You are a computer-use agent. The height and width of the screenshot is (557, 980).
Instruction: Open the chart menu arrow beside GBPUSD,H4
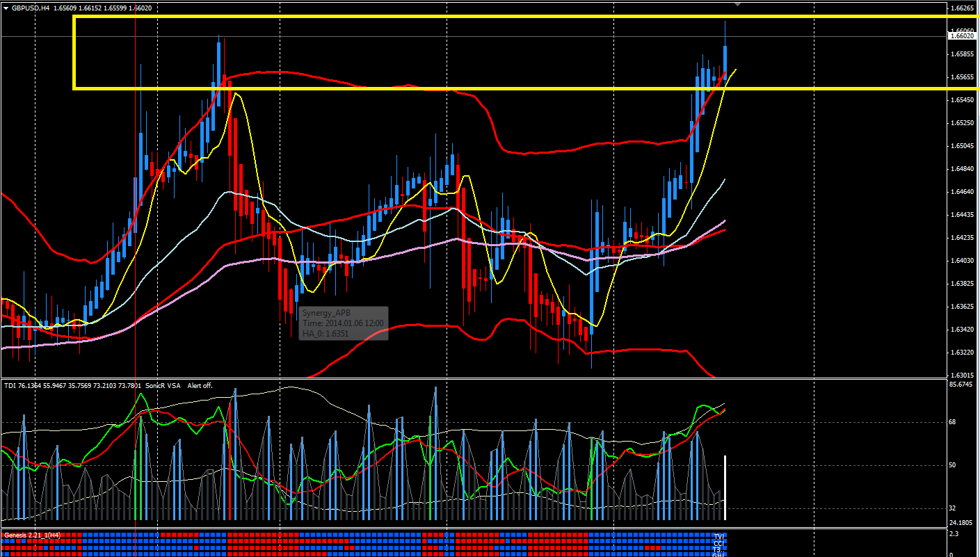pyautogui.click(x=6, y=8)
